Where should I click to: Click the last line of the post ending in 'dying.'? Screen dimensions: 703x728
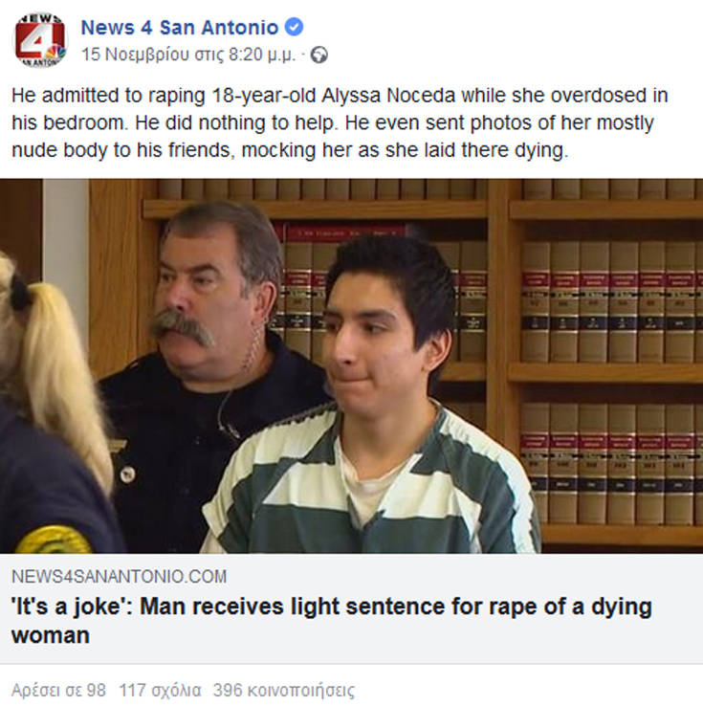tap(290, 150)
